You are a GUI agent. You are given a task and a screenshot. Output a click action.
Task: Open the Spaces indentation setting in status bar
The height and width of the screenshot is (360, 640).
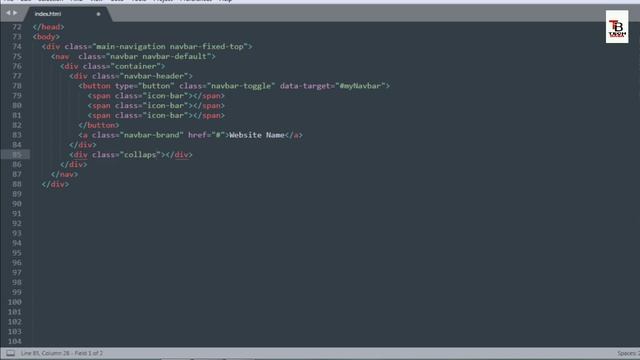[x=628, y=353]
